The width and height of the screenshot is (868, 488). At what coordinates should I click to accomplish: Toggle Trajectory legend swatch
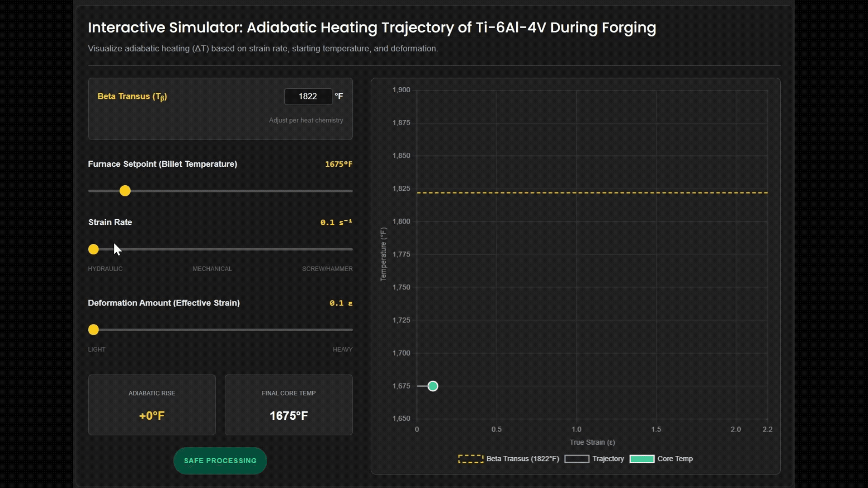[x=577, y=459]
